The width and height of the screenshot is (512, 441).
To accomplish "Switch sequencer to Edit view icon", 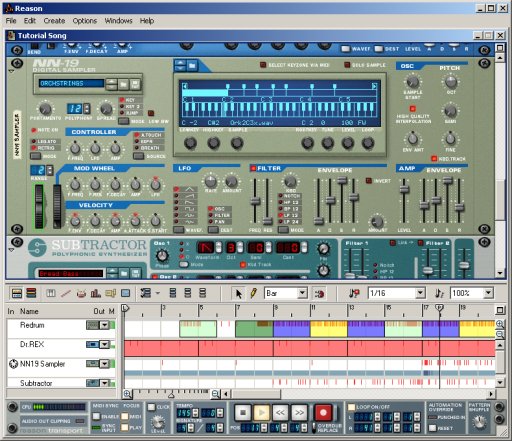I will pyautogui.click(x=31, y=293).
